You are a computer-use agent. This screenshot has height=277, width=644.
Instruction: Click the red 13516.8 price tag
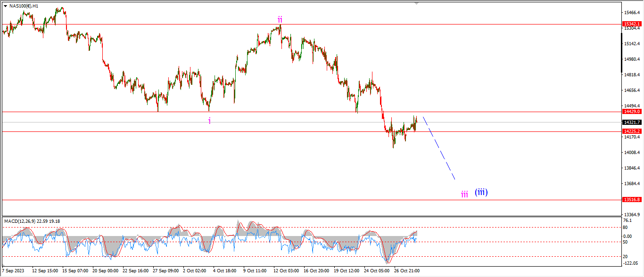pyautogui.click(x=632, y=200)
